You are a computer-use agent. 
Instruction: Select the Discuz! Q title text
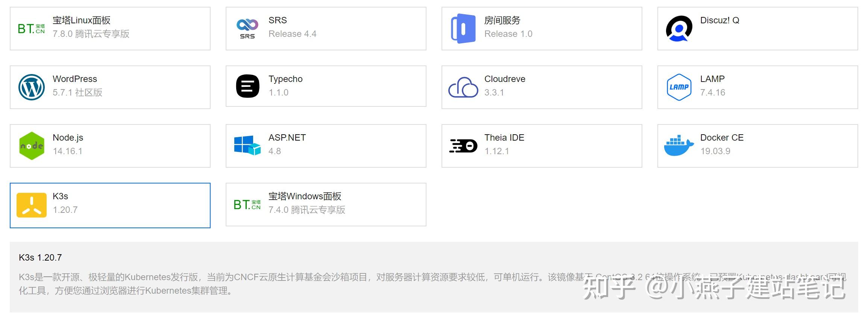point(720,20)
